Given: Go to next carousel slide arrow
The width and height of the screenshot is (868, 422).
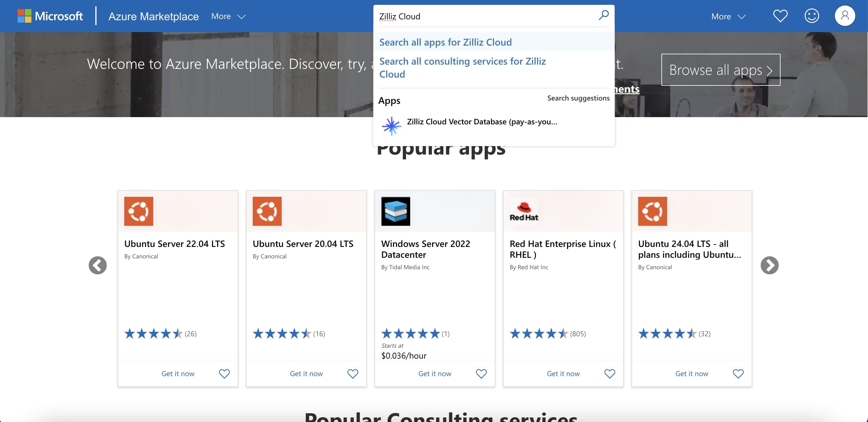Looking at the screenshot, I should click(x=770, y=265).
